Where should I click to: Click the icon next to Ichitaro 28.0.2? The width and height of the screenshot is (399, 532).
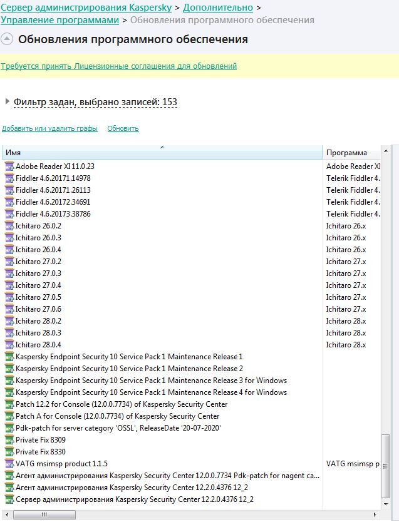tap(9, 320)
